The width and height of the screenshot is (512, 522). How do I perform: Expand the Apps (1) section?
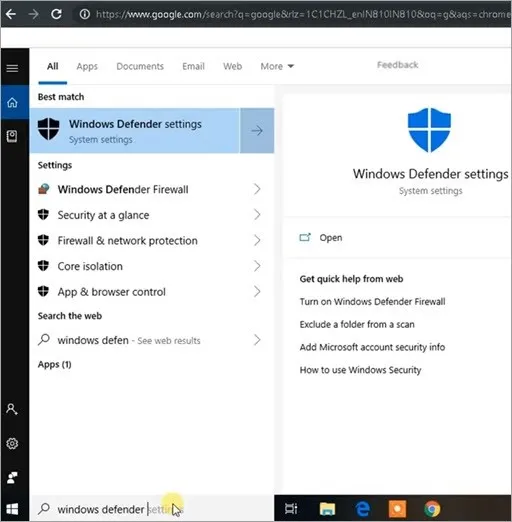click(54, 364)
